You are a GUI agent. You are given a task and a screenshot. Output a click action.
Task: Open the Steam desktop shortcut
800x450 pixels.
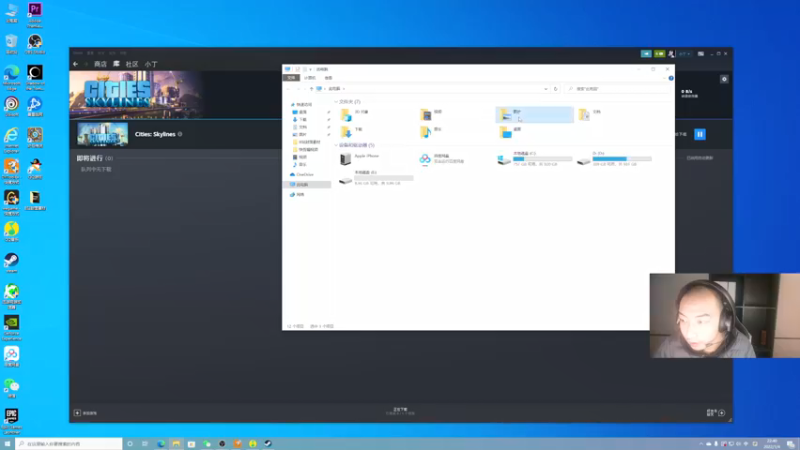coord(11,263)
